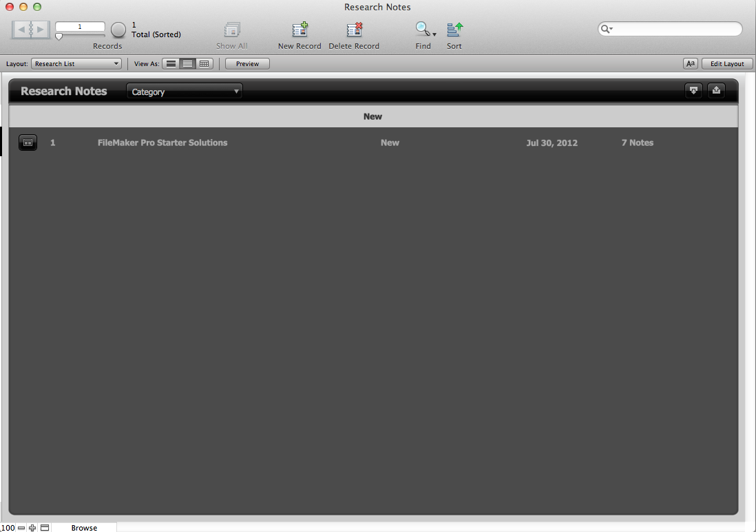Click the import arrow icon in the header
756x532 pixels.
point(693,90)
